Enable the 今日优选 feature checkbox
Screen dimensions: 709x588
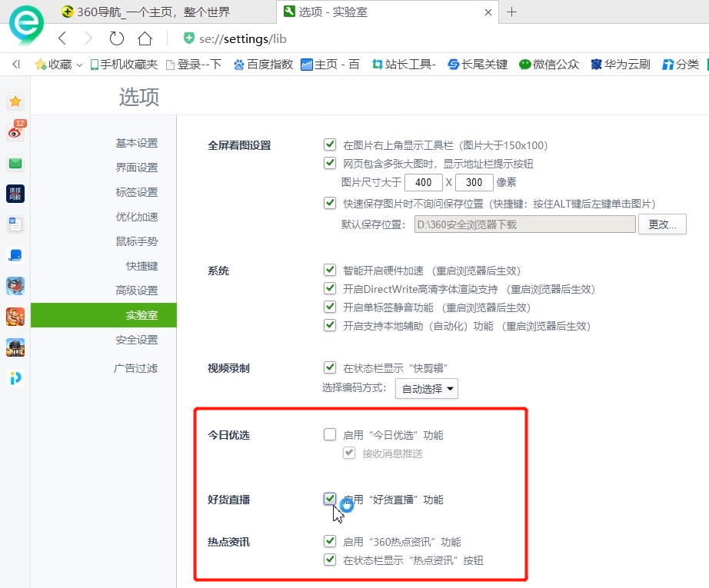pos(329,434)
